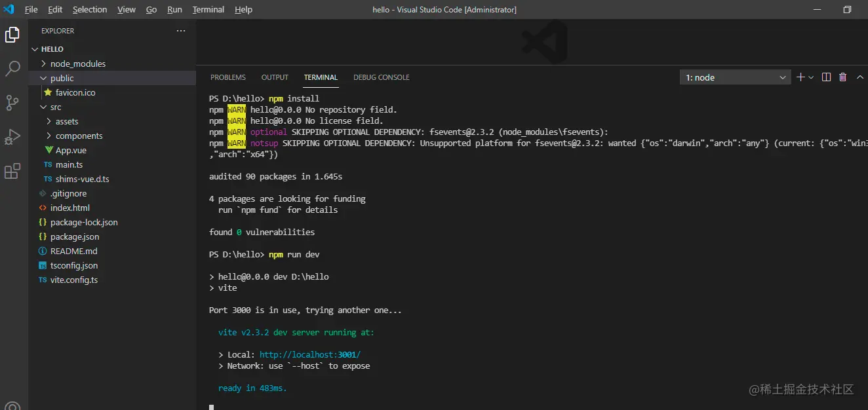The image size is (868, 410).
Task: Open package.json file
Action: coord(113,236)
